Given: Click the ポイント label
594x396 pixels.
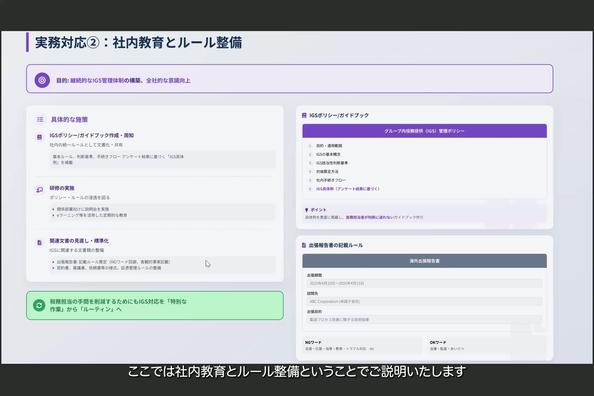Looking at the screenshot, I should click(x=318, y=210).
